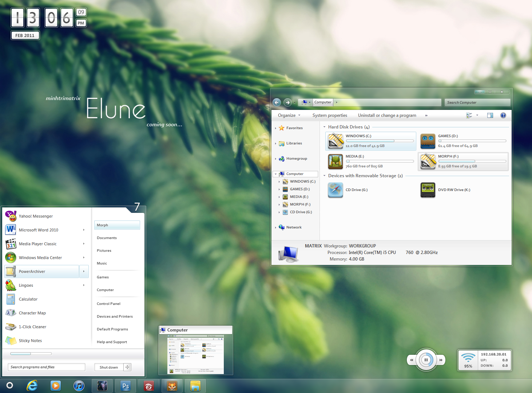
Task: Skip to next track in media widget
Action: 441,360
